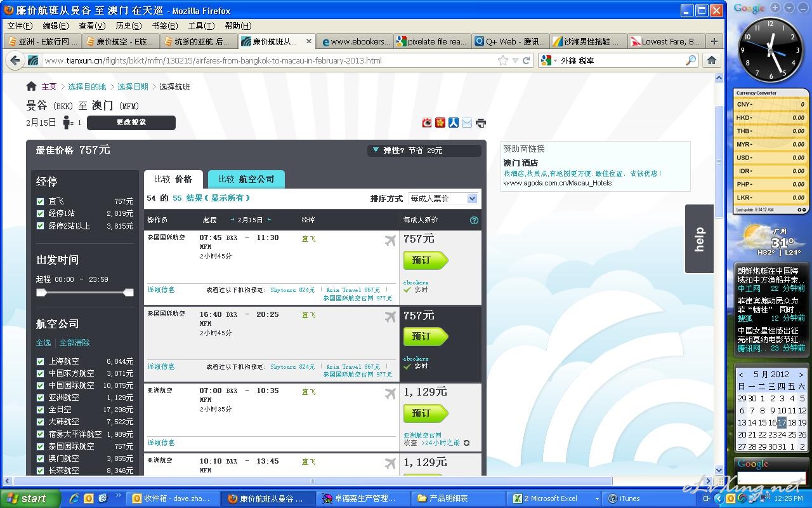The image size is (812, 508).
Task: Open the side help tab
Action: (699, 239)
